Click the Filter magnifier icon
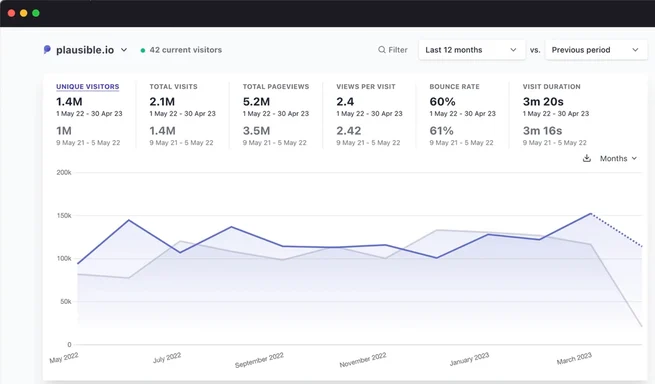This screenshot has width=655, height=384. [381, 50]
